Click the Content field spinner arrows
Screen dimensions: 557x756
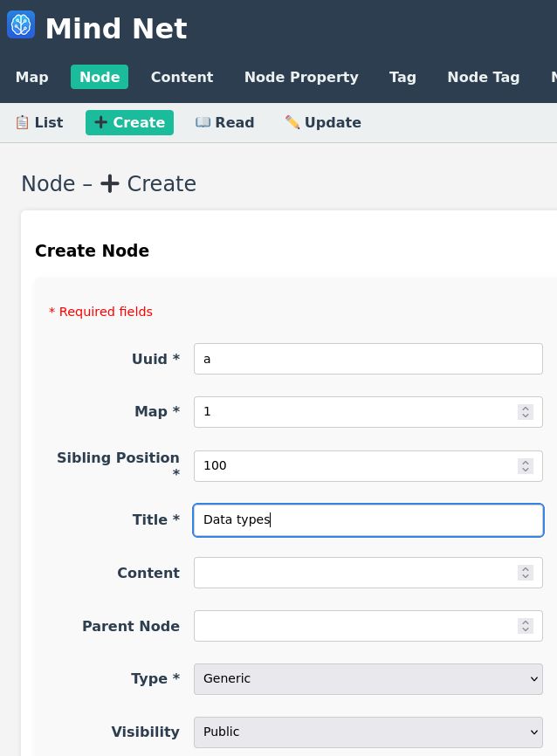click(526, 573)
